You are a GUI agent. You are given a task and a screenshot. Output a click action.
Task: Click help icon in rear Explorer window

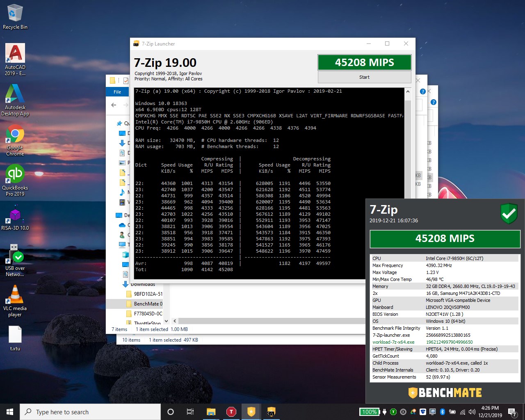click(x=434, y=102)
